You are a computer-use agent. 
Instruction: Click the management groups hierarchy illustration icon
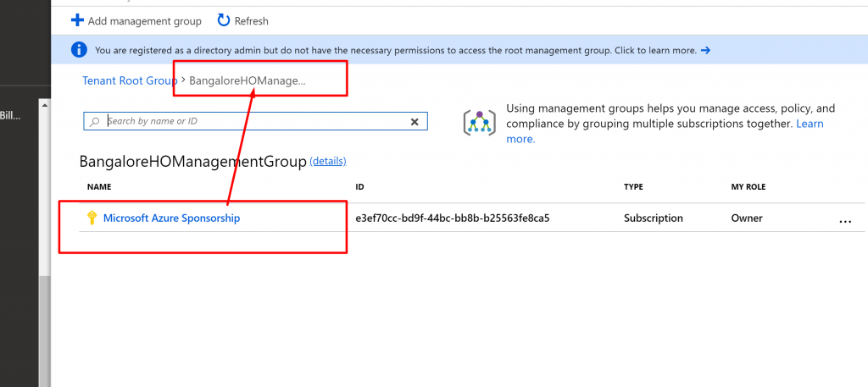tap(479, 122)
